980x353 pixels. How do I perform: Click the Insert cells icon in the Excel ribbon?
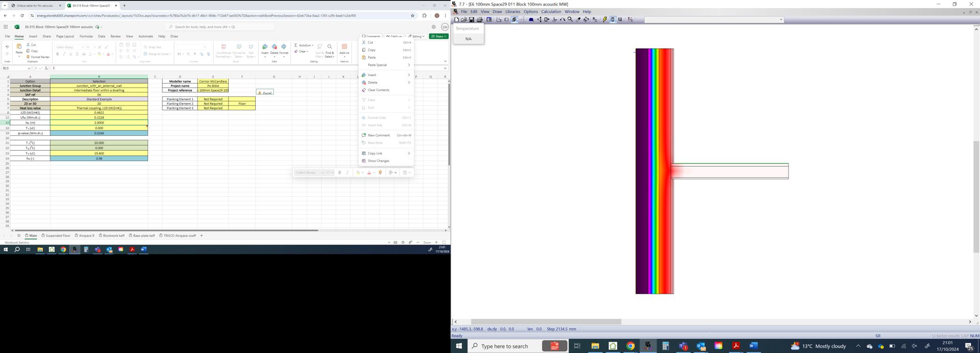[x=265, y=47]
